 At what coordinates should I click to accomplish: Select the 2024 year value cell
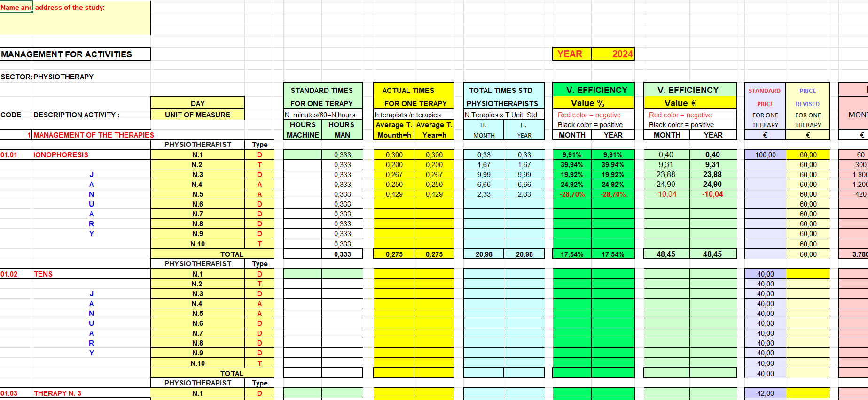tap(613, 54)
